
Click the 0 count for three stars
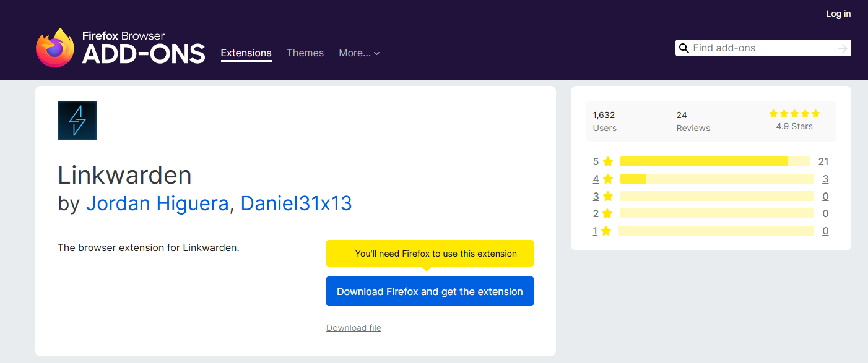(x=825, y=196)
